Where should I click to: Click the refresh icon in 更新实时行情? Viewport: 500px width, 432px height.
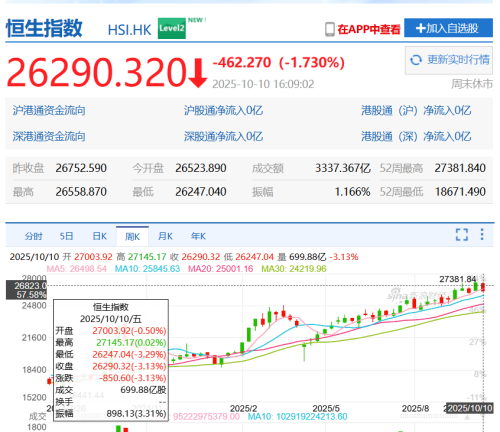[x=416, y=60]
